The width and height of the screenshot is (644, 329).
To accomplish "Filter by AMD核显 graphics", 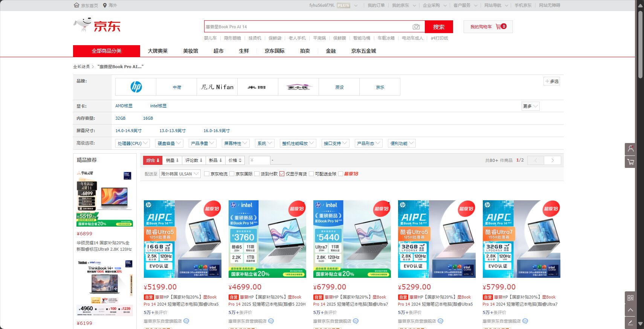I will [x=124, y=106].
